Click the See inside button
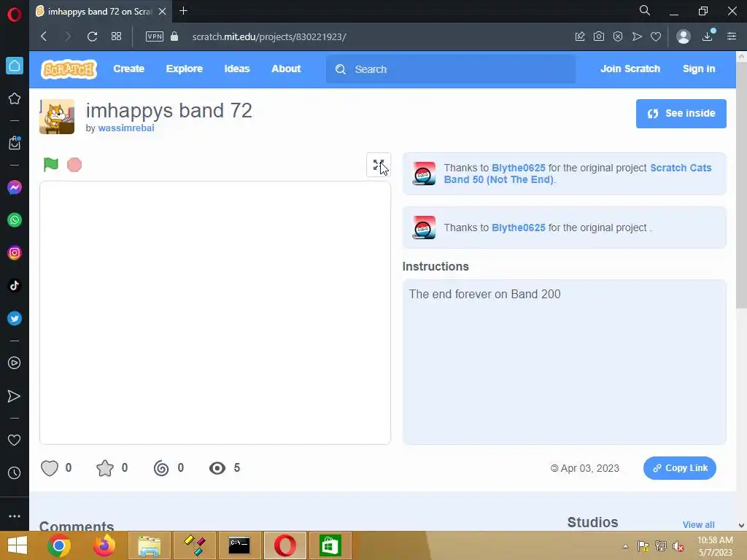Viewport: 747px width, 560px height. coord(681,113)
